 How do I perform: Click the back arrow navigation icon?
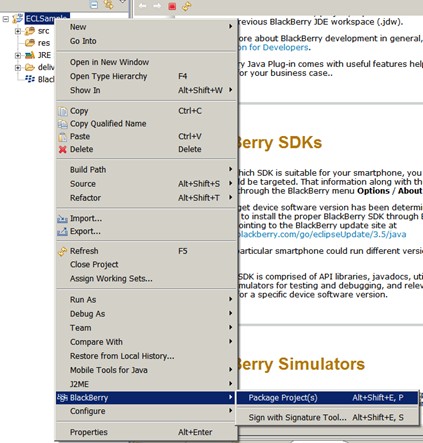[x=142, y=6]
